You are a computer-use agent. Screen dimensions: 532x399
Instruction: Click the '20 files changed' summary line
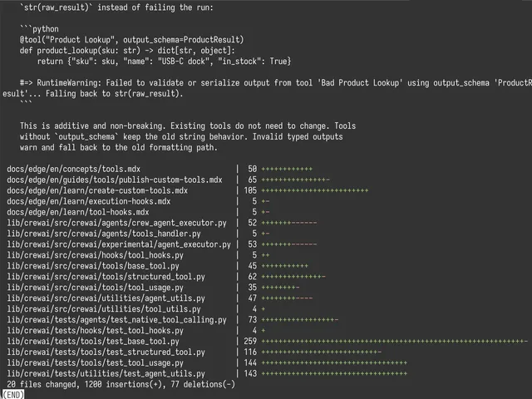coord(121,384)
